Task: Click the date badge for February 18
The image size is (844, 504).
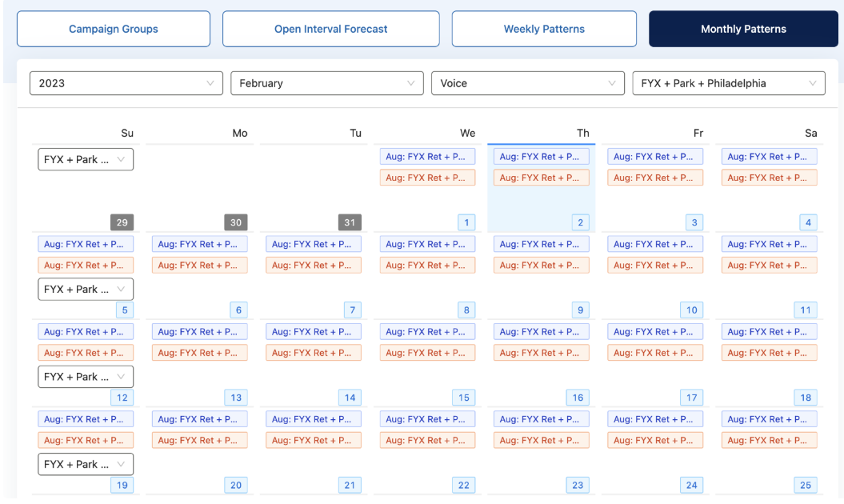Action: [x=806, y=397]
